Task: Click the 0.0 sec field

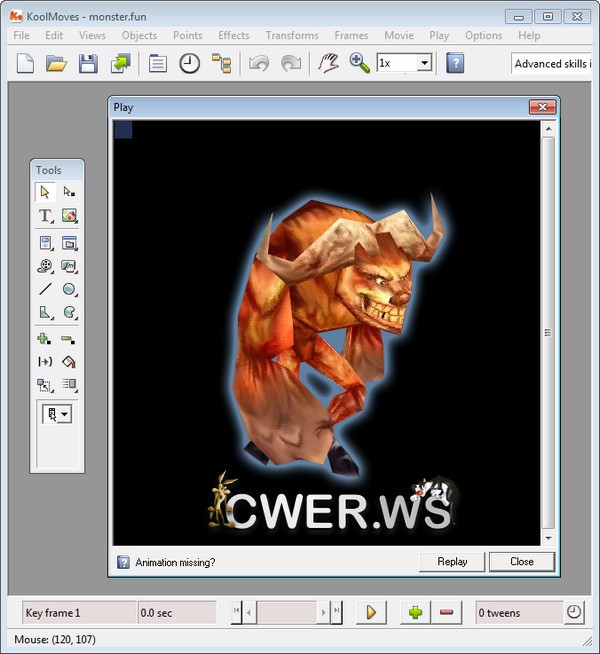Action: [177, 613]
